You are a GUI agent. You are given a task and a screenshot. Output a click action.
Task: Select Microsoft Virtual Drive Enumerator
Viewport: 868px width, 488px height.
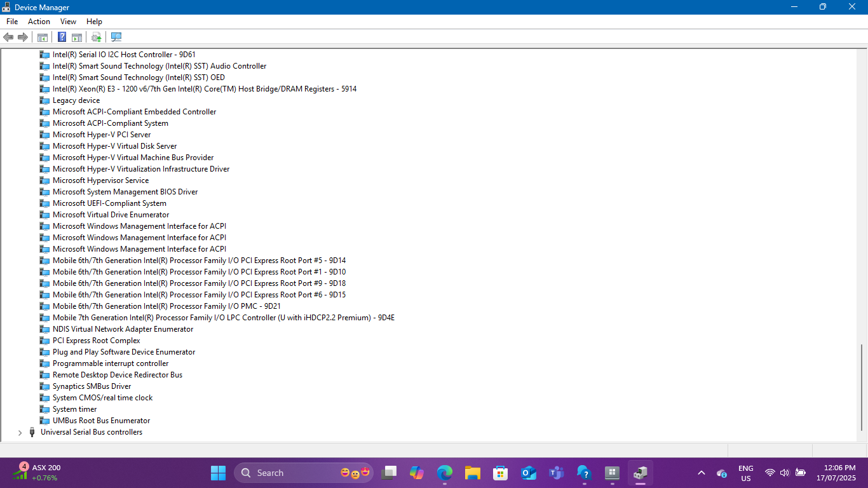111,215
